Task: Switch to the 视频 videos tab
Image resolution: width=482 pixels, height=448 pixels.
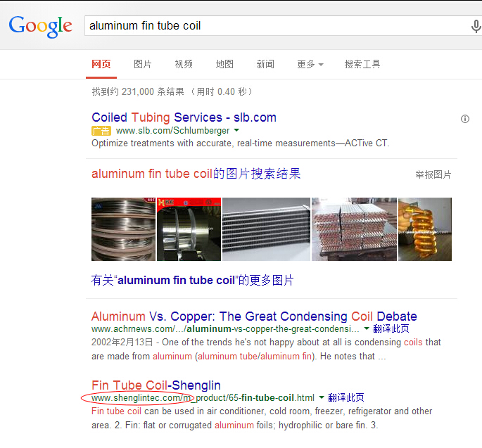Action: coord(184,64)
